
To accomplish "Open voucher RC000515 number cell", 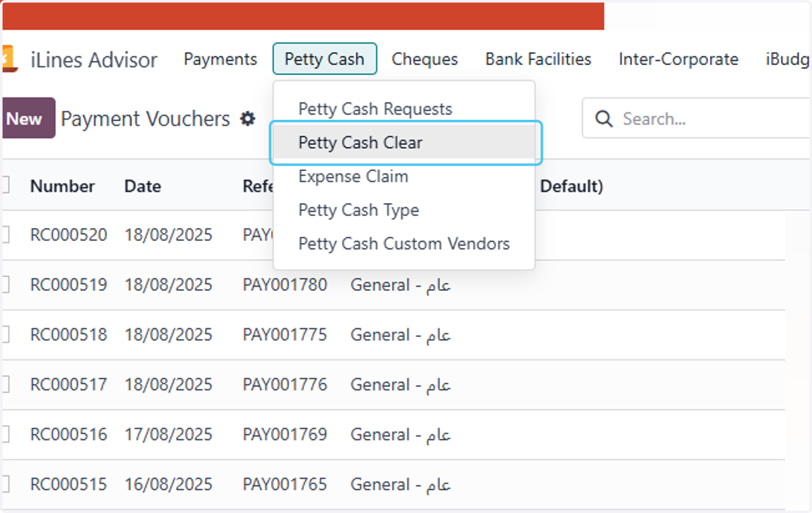I will coord(69,485).
